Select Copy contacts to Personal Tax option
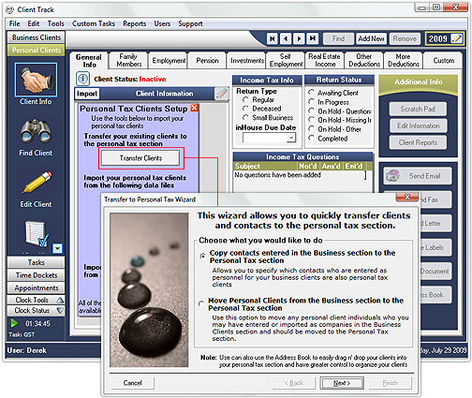Viewport: 472px width, 398px height. click(202, 256)
